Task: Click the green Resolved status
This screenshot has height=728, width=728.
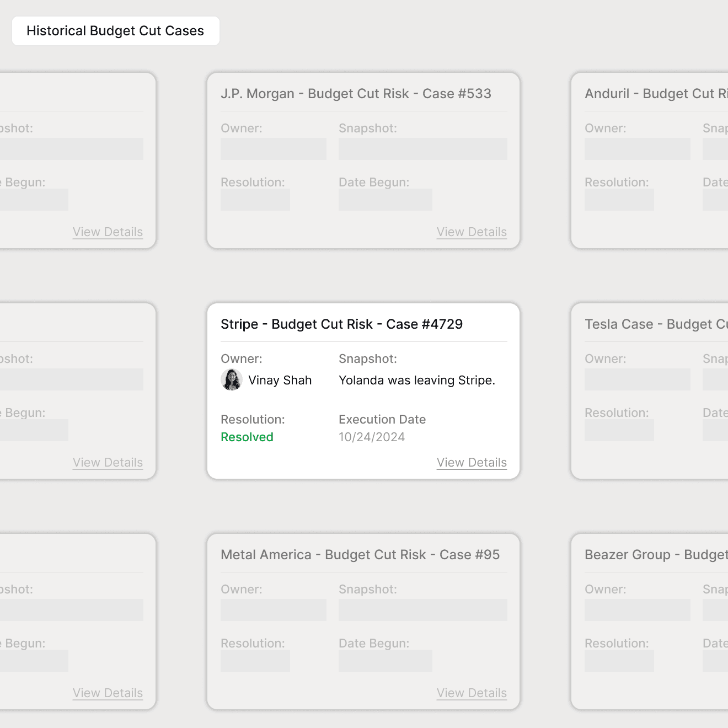Action: 247,437
